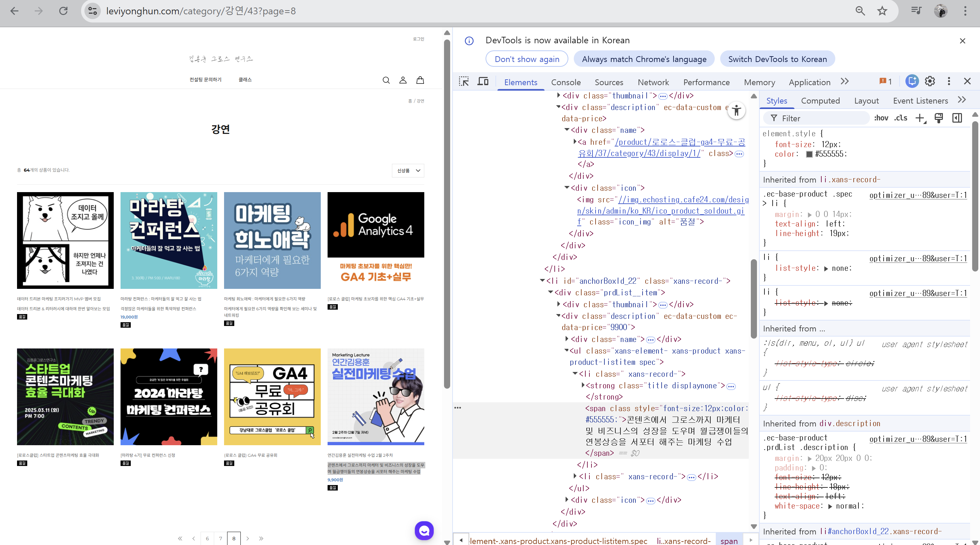The image size is (980, 545).
Task: Go to page 7 in pagination
Action: coord(221,539)
